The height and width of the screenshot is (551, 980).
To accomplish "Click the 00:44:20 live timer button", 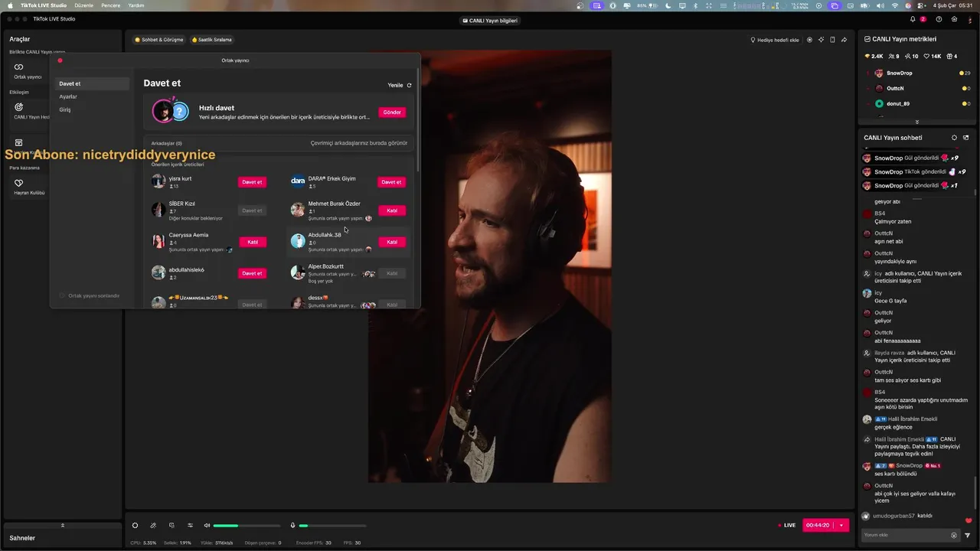I will pyautogui.click(x=818, y=525).
